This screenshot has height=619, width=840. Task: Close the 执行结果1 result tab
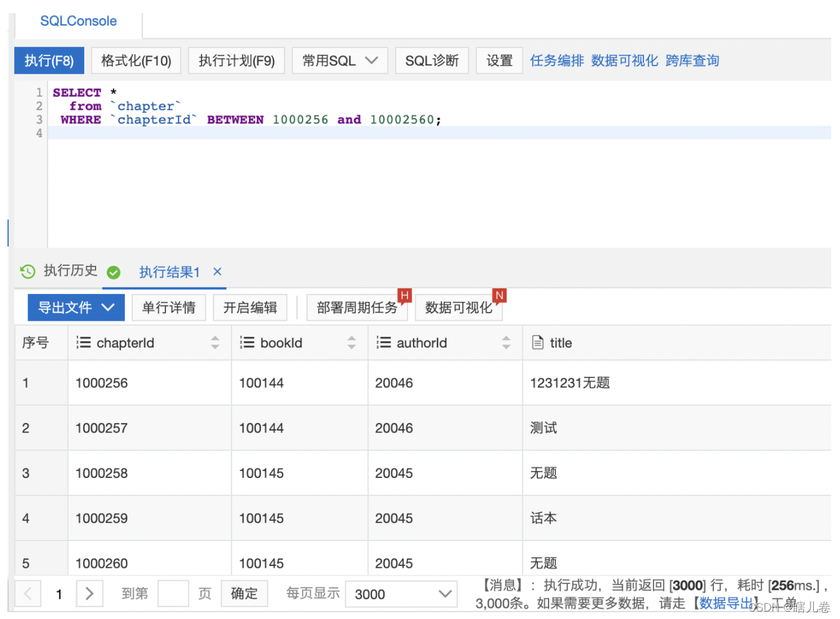[217, 271]
